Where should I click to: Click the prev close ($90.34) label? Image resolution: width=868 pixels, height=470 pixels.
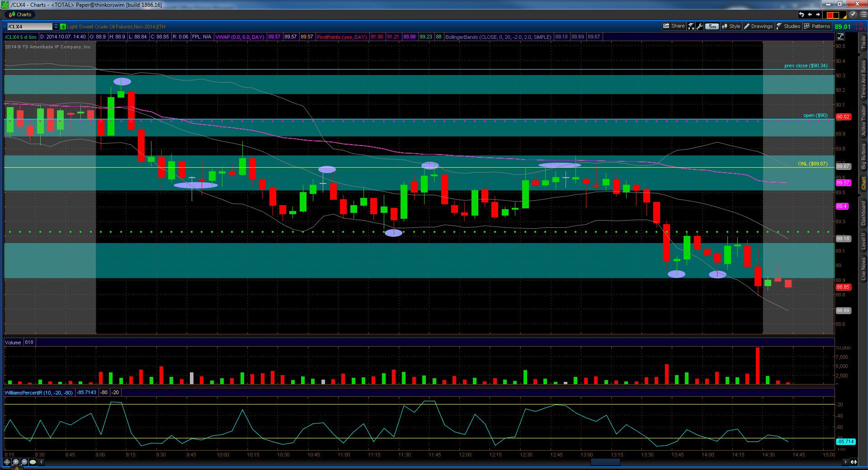[806, 66]
